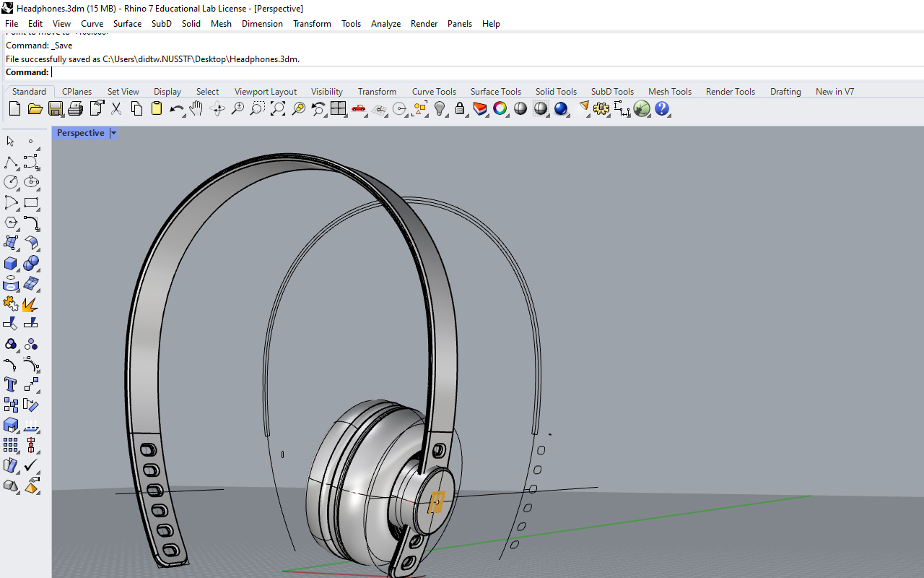Switch to the Visibility toolbar tab
This screenshot has width=924, height=578.
327,92
